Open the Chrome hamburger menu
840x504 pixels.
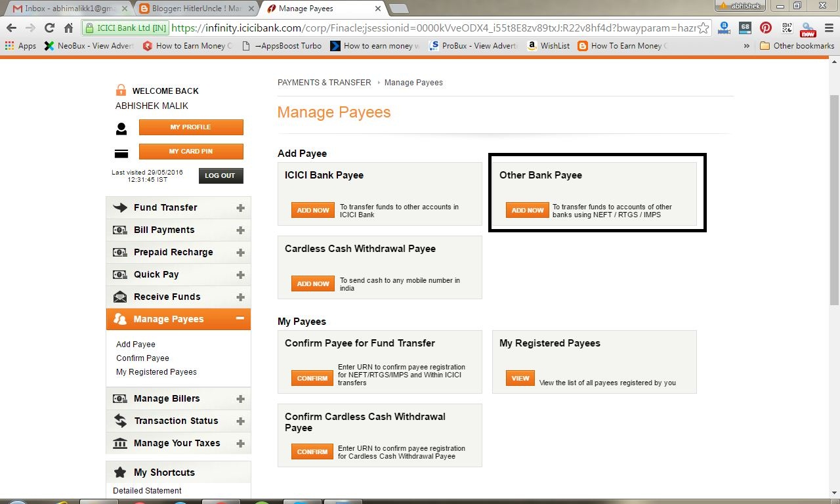(829, 28)
